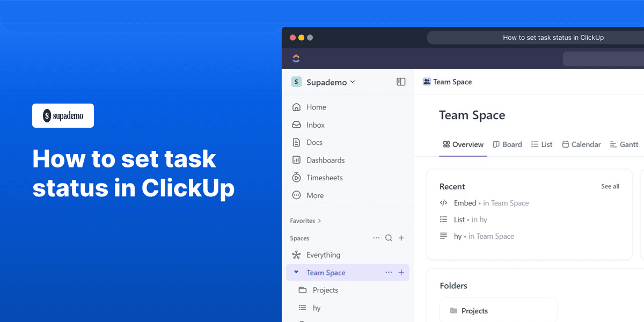Open the Home section in the sidebar
The width and height of the screenshot is (644, 322).
click(316, 107)
